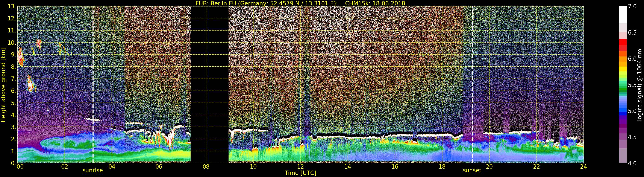Click the '02' tick on the time axis
Image resolution: width=644 pixels, height=177 pixels.
(x=65, y=166)
